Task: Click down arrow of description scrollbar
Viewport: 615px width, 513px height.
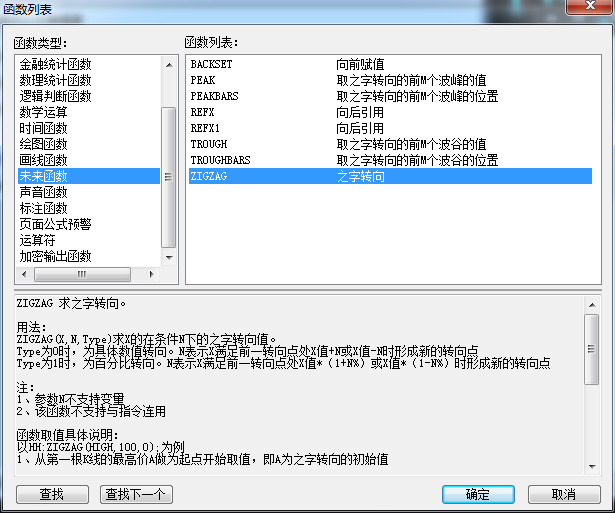Action: click(592, 467)
